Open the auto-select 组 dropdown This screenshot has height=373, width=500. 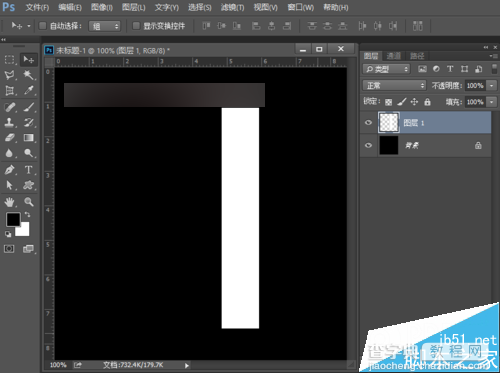[104, 26]
